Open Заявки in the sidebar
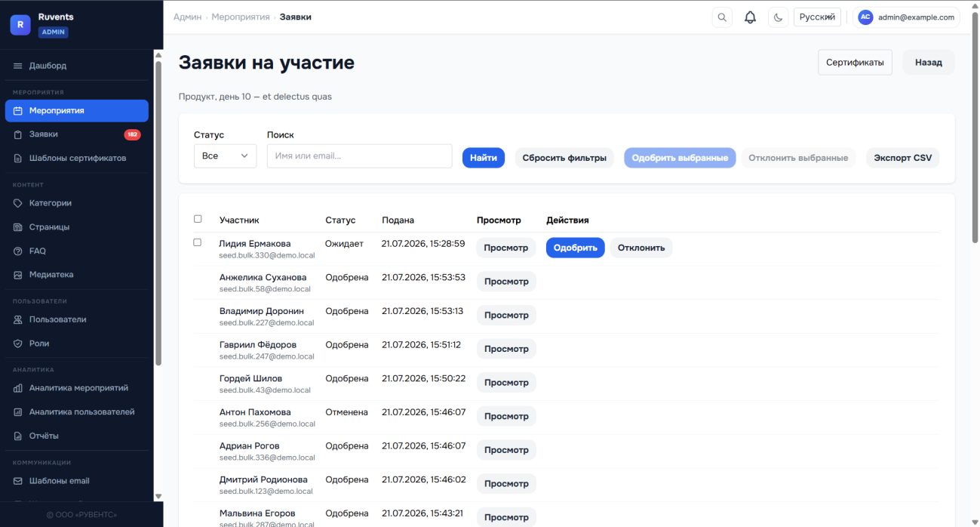The height and width of the screenshot is (527, 980). tap(77, 134)
